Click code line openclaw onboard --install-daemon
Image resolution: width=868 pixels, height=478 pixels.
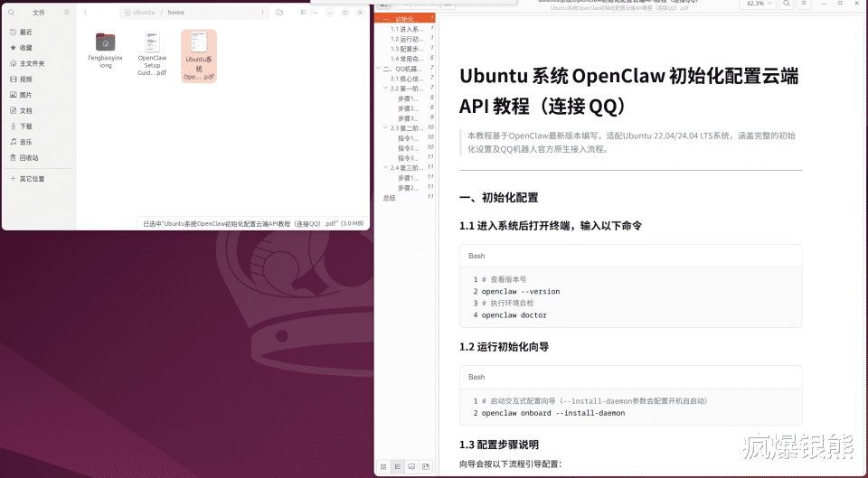[553, 413]
